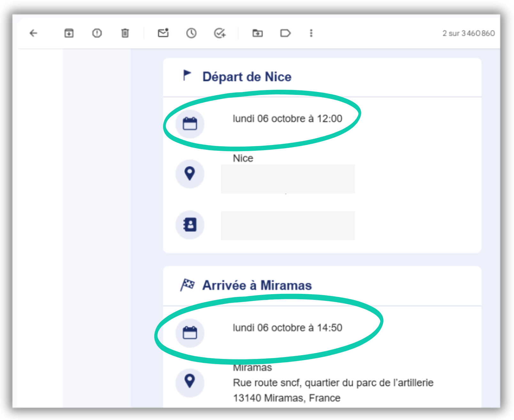Snooze the email with the clock icon
This screenshot has height=420, width=514.
(x=191, y=33)
